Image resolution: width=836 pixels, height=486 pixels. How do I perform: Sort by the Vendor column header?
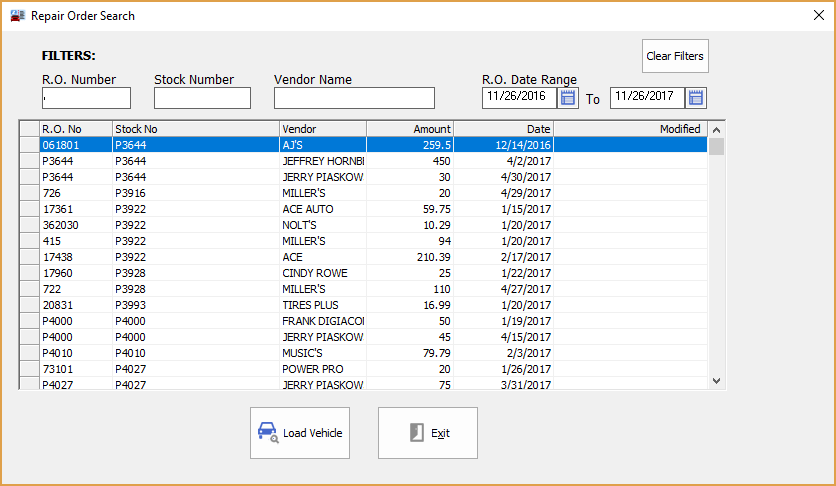tap(322, 129)
